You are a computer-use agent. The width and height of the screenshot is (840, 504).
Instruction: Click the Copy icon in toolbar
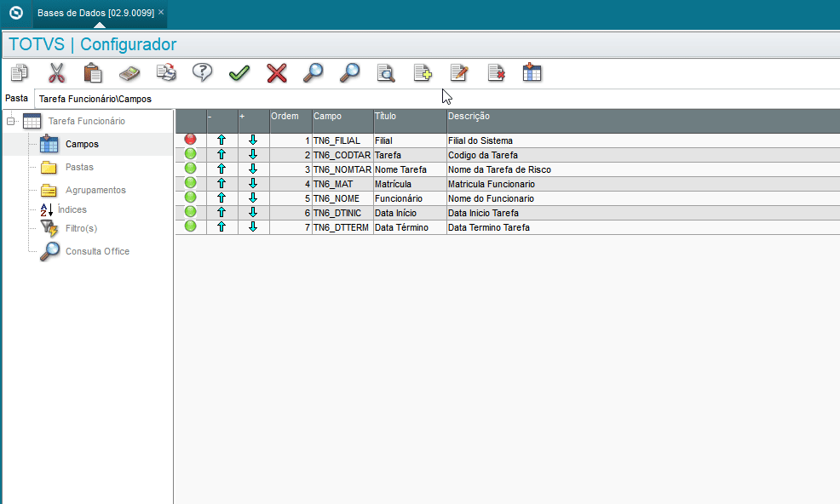[x=20, y=73]
